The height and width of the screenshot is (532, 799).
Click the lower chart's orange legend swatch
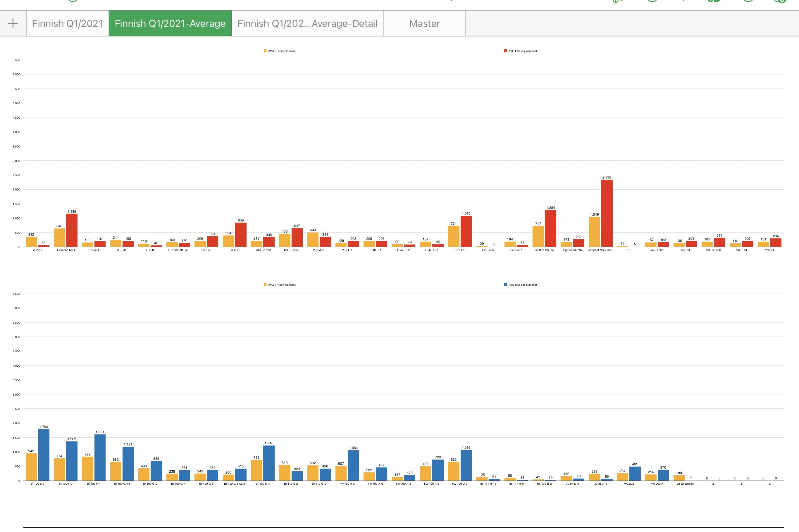pyautogui.click(x=265, y=285)
